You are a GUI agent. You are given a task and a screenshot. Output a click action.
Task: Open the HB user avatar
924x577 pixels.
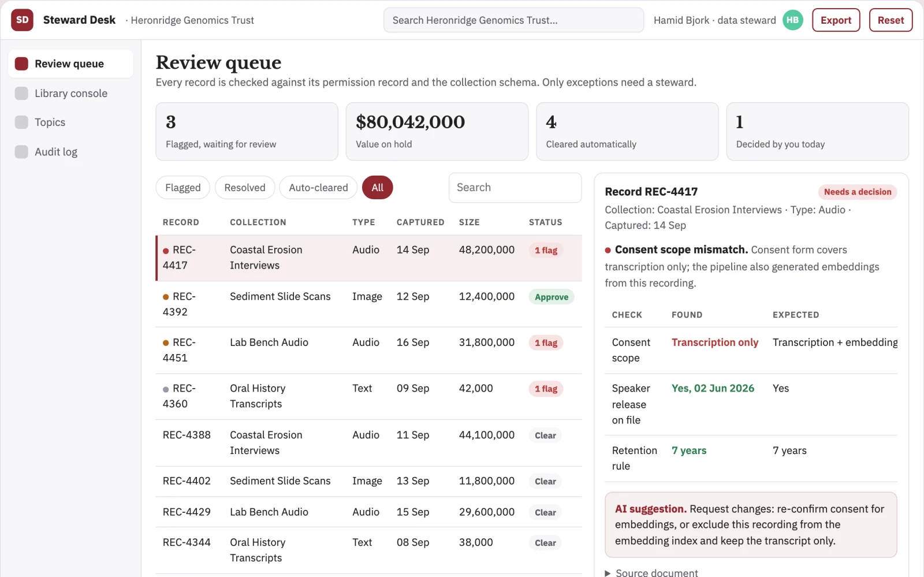pyautogui.click(x=792, y=20)
